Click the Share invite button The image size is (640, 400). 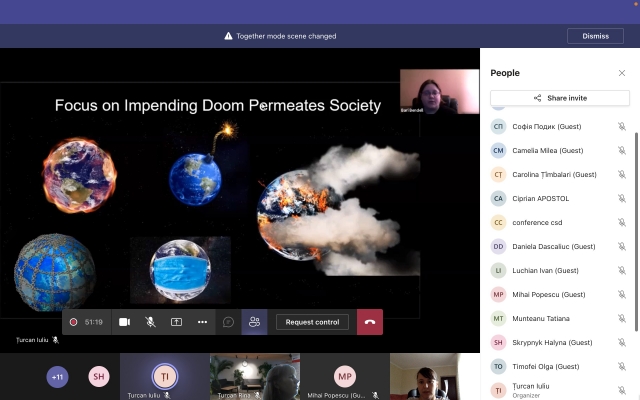click(560, 98)
